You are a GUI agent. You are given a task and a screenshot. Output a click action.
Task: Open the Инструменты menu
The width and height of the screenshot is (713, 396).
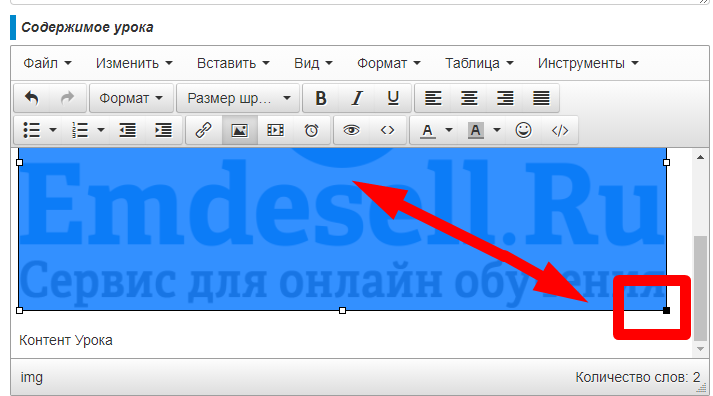click(x=588, y=63)
